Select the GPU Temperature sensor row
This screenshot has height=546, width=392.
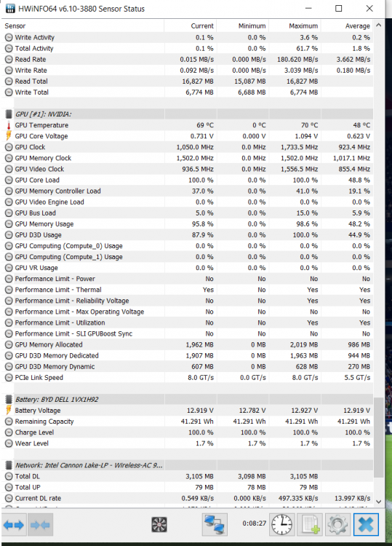[188, 125]
